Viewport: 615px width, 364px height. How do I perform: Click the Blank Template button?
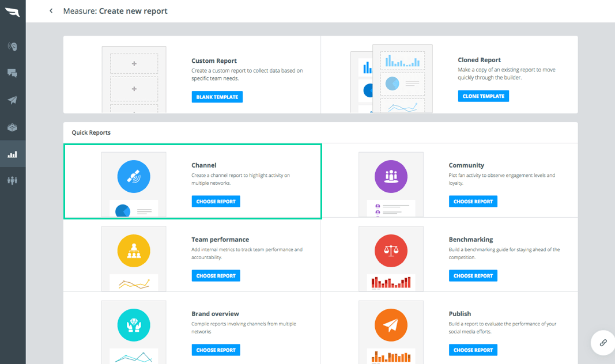click(x=217, y=97)
